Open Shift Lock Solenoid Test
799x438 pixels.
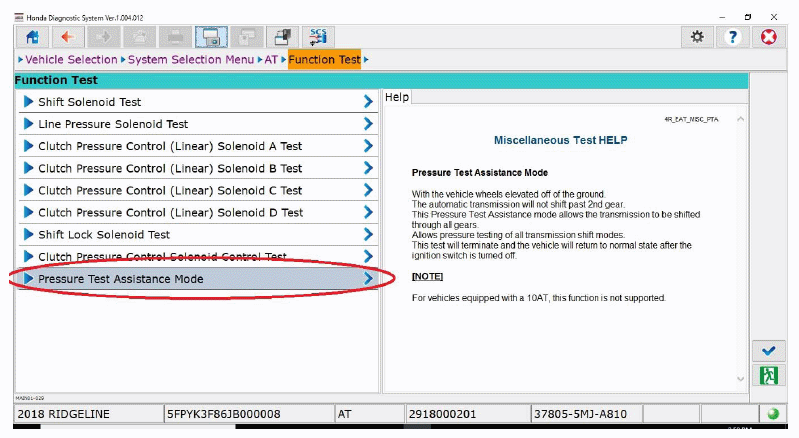[x=198, y=235]
